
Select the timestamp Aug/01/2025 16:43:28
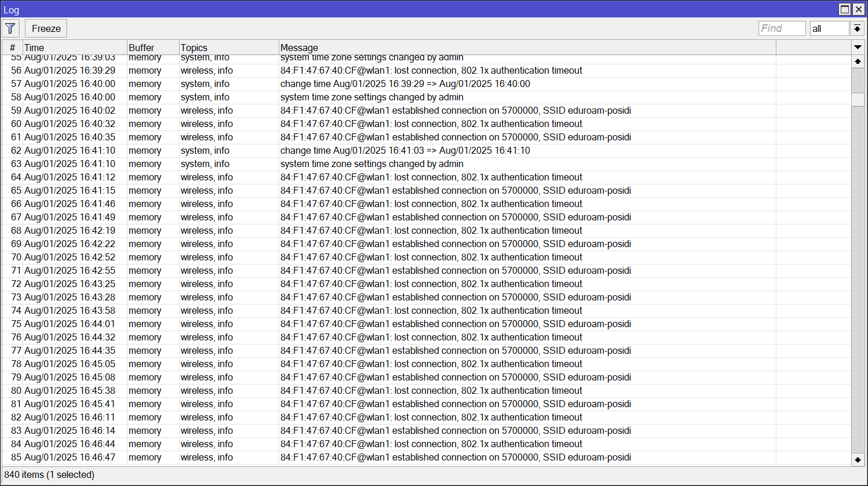click(x=70, y=297)
